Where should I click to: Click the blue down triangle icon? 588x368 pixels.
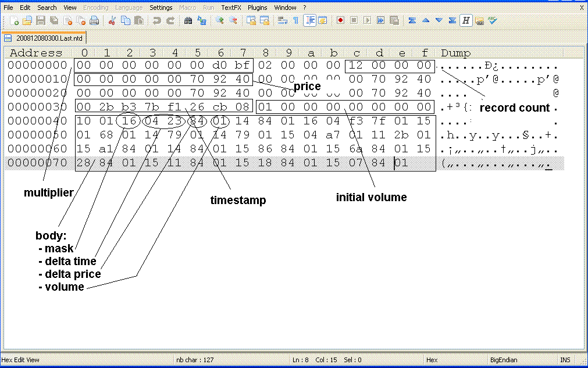pos(439,20)
